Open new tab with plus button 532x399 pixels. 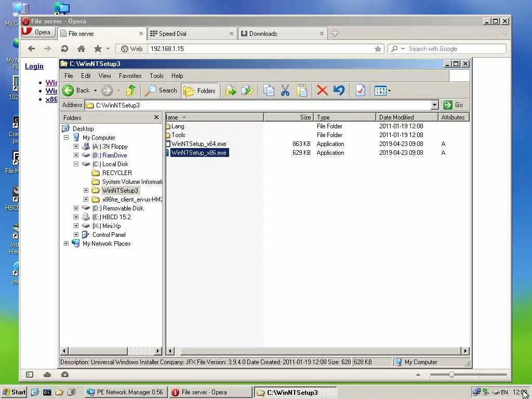[x=335, y=33]
